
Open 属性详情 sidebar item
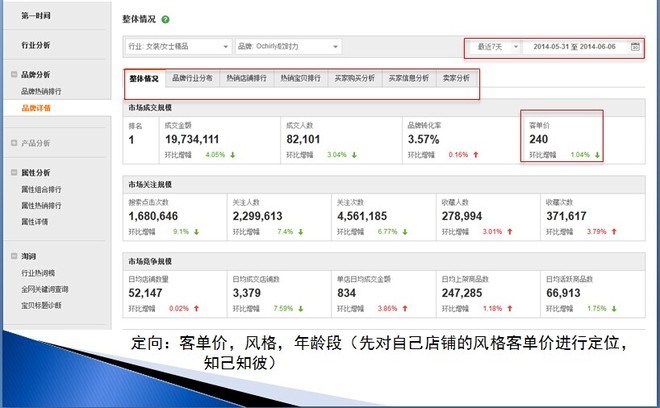coord(35,221)
